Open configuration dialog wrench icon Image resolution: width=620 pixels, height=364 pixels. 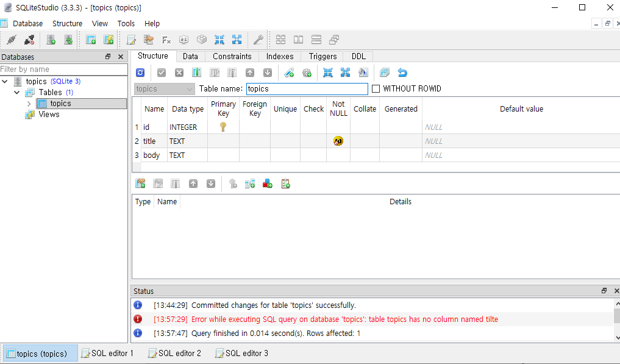pyautogui.click(x=258, y=40)
